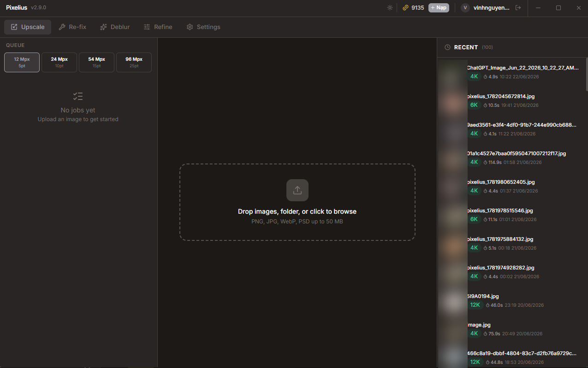Open thumbnail for 5I9A0194.jpg

pos(452,301)
